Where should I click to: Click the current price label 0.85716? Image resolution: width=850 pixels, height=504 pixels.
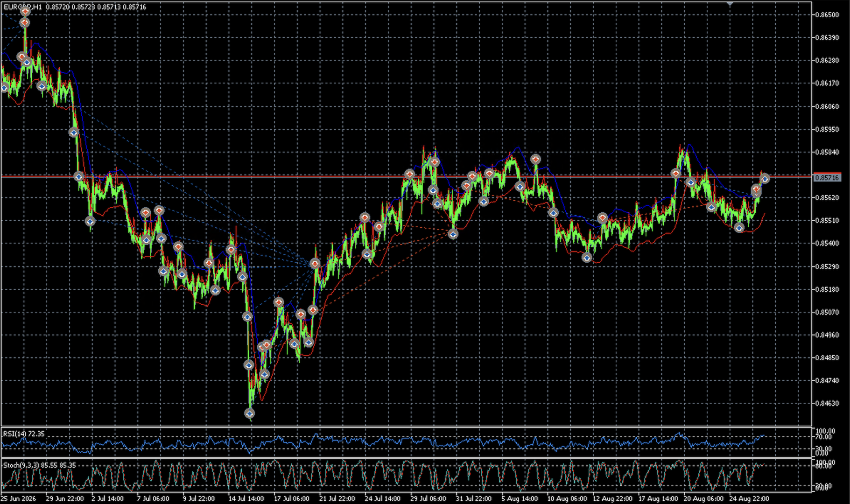point(827,178)
